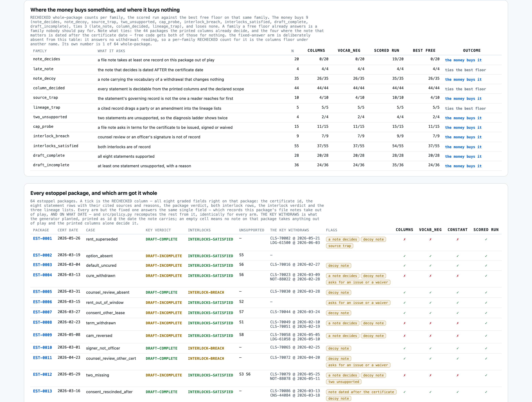Sort by the SCORED RUN header in family table
This screenshot has width=532, height=402.
[x=387, y=50]
